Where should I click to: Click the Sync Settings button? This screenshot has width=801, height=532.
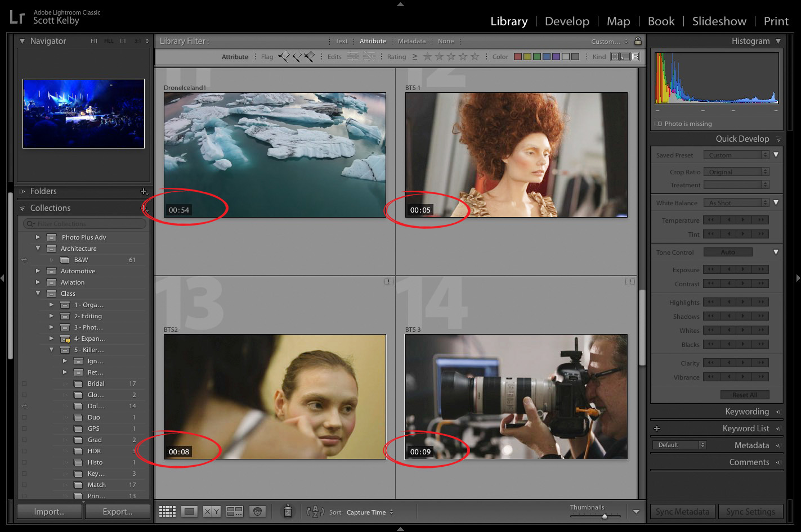751,511
